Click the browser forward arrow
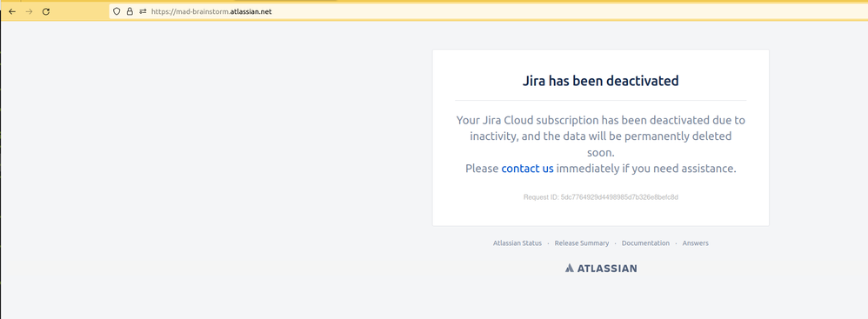 coord(29,11)
